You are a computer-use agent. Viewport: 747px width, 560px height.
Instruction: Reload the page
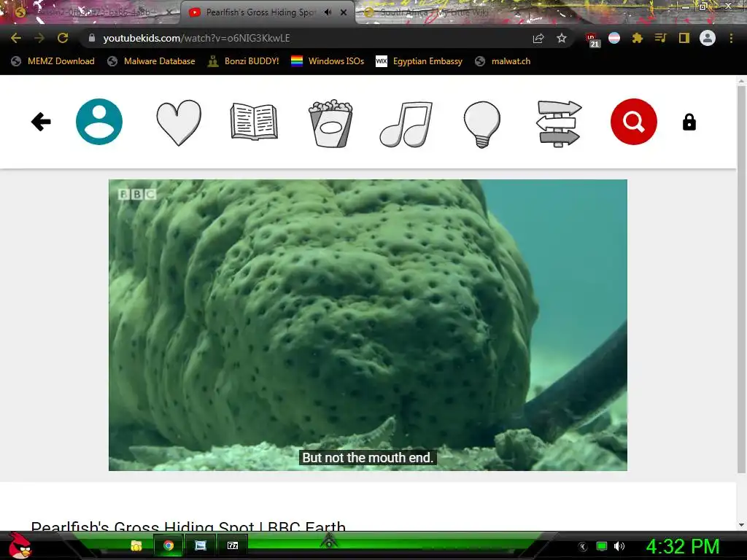click(x=63, y=38)
